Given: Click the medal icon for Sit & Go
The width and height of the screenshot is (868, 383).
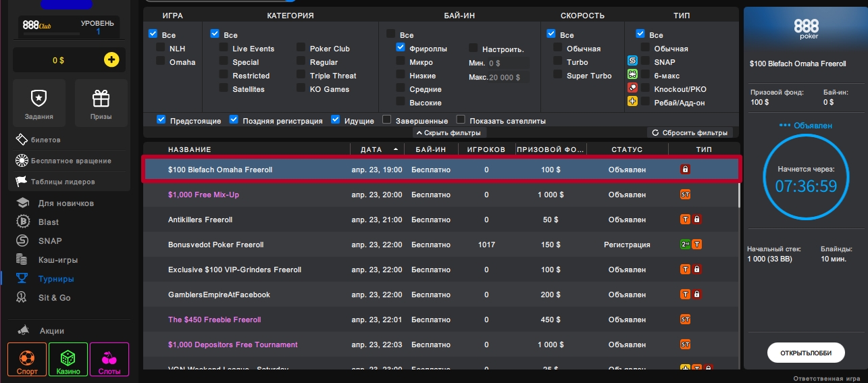Looking at the screenshot, I should click(23, 297).
